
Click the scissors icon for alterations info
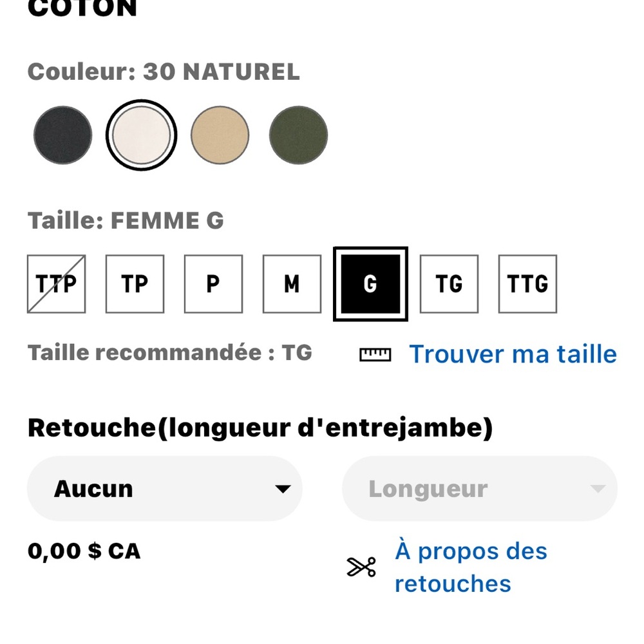(x=361, y=567)
